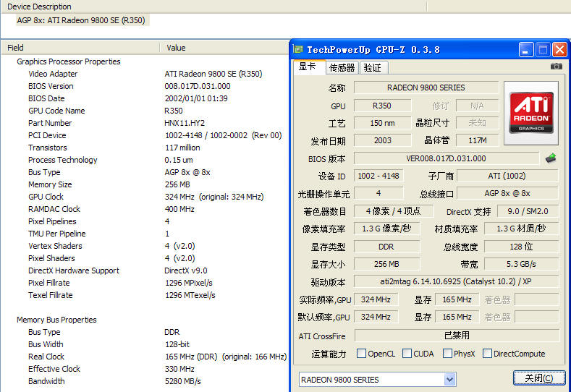This screenshot has width=571, height=392.
Task: Select the Graphics Processor Properties group
Action: point(69,61)
